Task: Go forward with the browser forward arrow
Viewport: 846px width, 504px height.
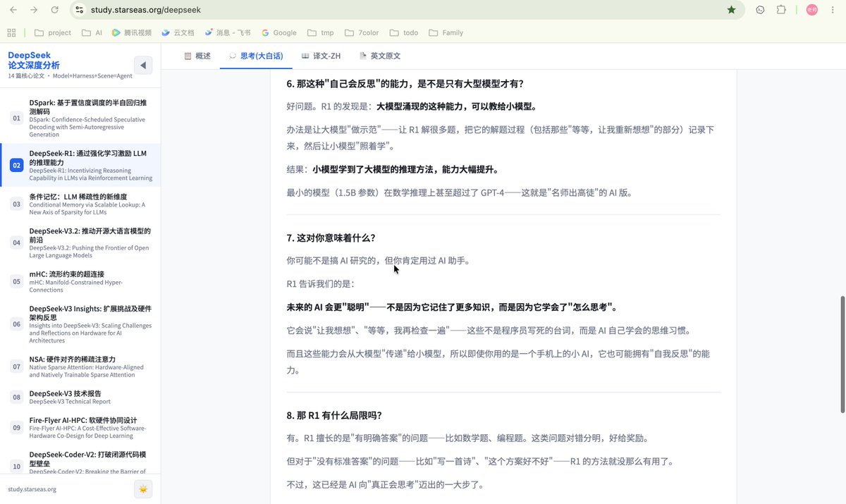Action: click(34, 10)
